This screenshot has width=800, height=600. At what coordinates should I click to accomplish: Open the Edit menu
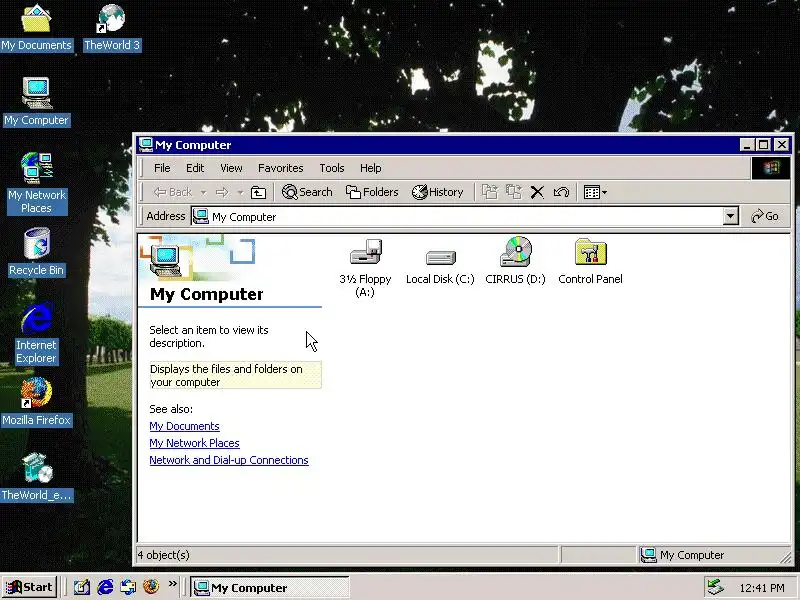point(195,168)
